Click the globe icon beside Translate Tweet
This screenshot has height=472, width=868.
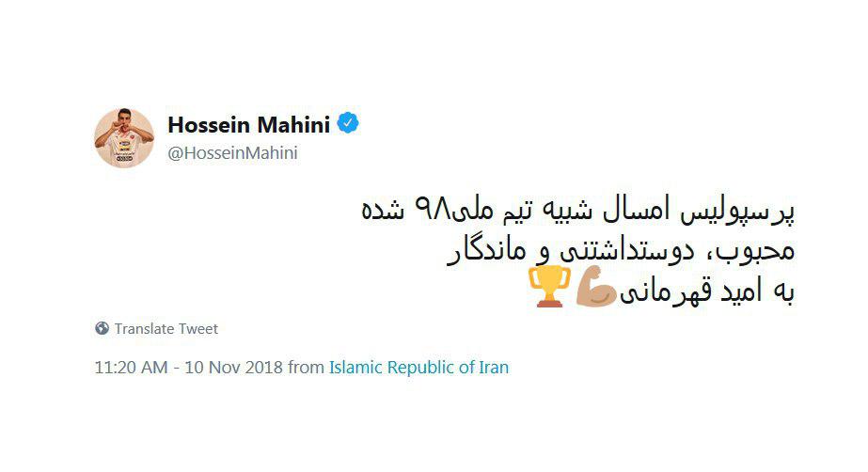(x=102, y=329)
